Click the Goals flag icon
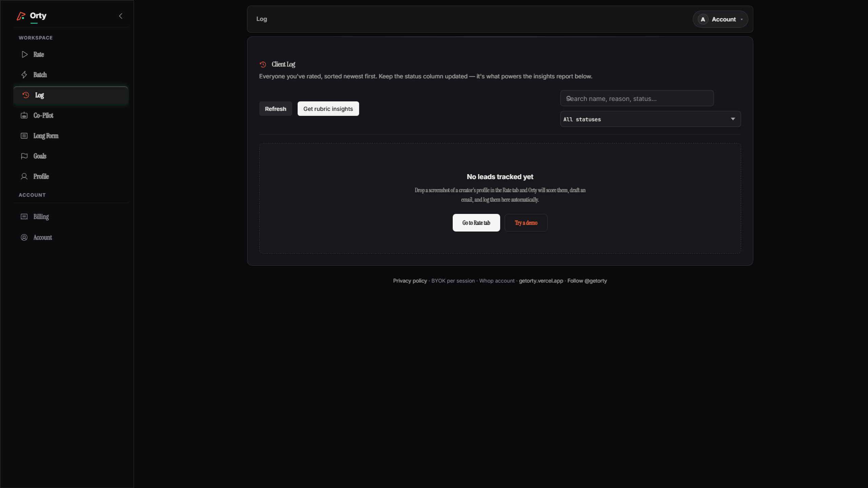 (x=24, y=156)
